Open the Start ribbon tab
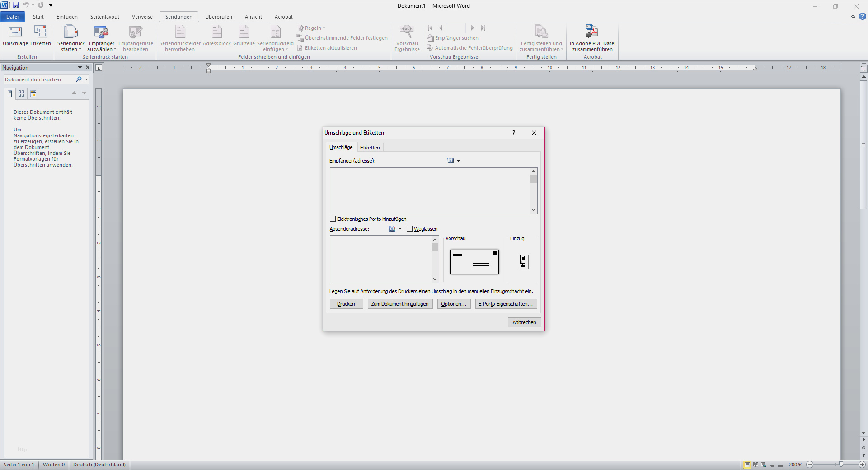868x470 pixels. point(38,17)
